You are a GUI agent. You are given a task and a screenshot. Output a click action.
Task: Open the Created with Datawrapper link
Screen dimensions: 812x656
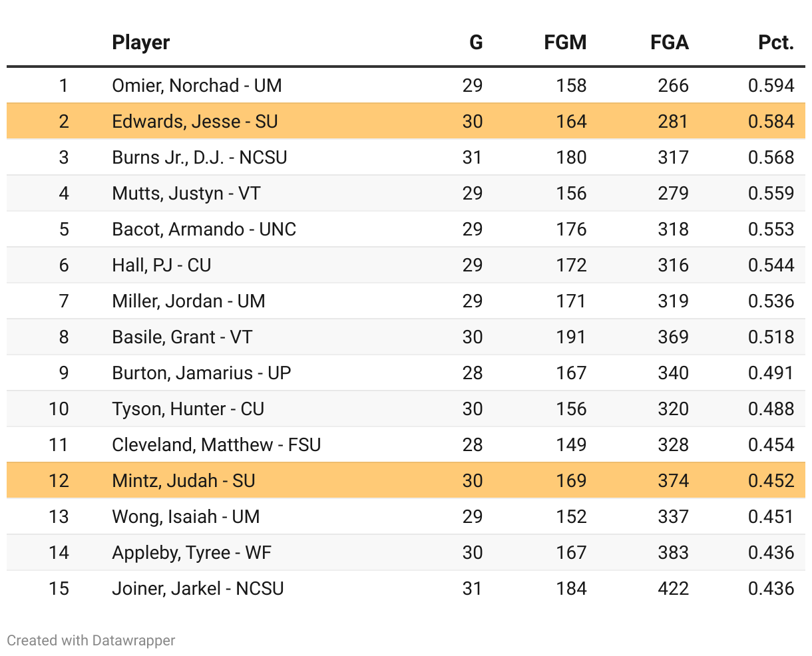point(91,640)
